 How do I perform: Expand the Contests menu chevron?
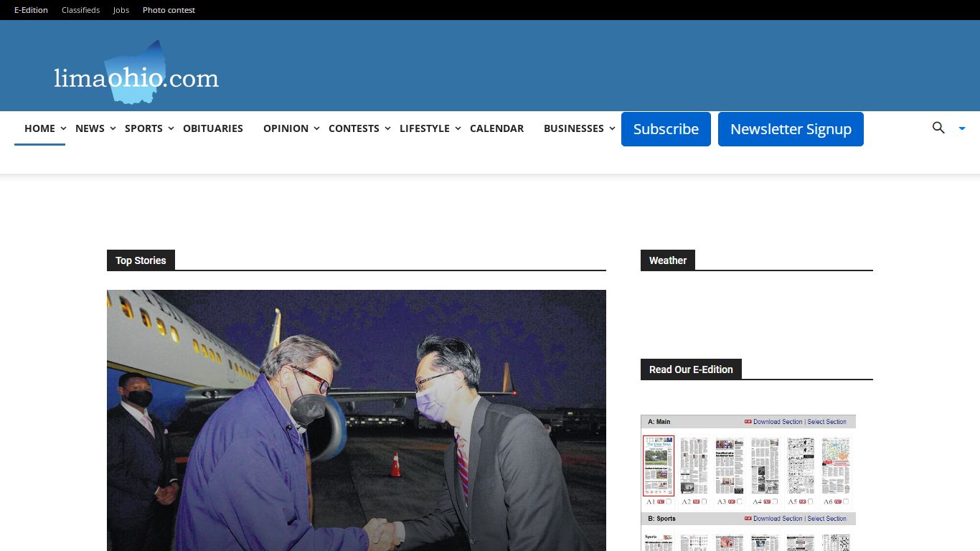(x=387, y=128)
